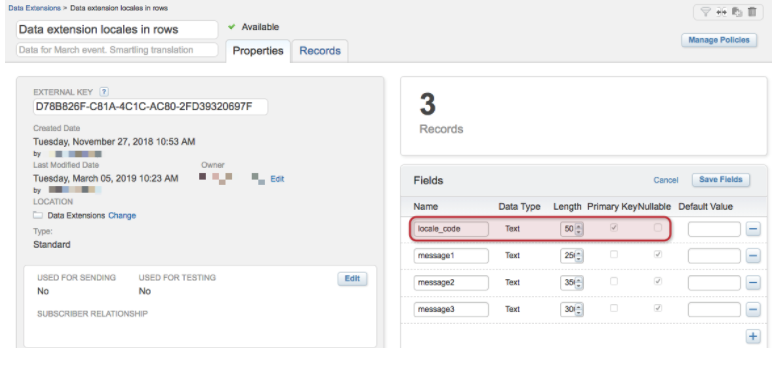The height and width of the screenshot is (365, 772).
Task: Remove the locale_code field with minus icon
Action: pos(753,229)
